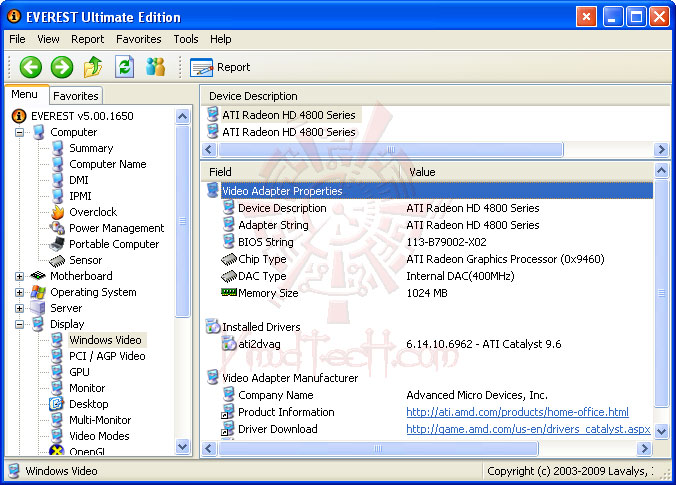
Task: Select Video Modes tree item
Action: [x=99, y=436]
